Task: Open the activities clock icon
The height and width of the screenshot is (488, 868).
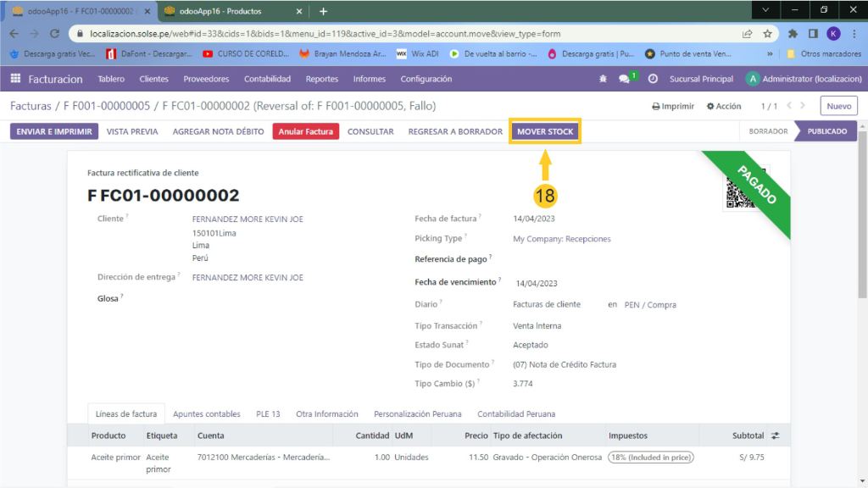Action: click(653, 79)
